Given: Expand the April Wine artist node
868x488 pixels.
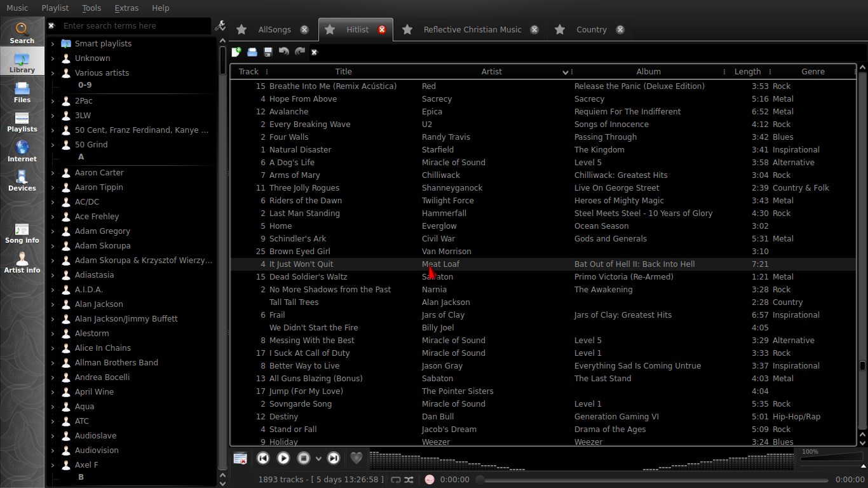Looking at the screenshot, I should click(x=53, y=392).
